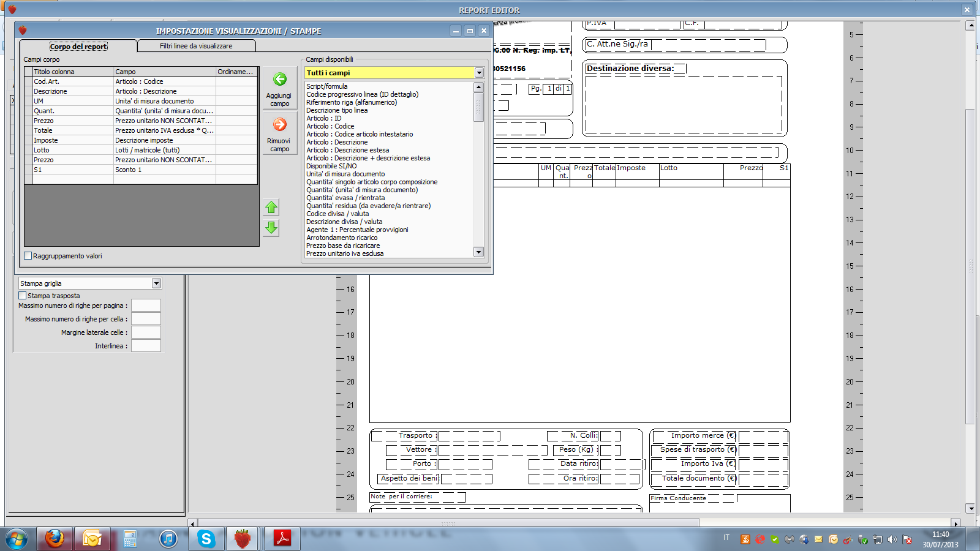Click Ordiname... column header
Screen dimensions: 980x551
[x=236, y=72]
